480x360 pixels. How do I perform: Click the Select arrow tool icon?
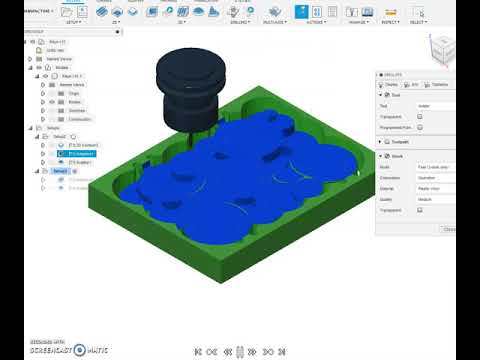418,12
